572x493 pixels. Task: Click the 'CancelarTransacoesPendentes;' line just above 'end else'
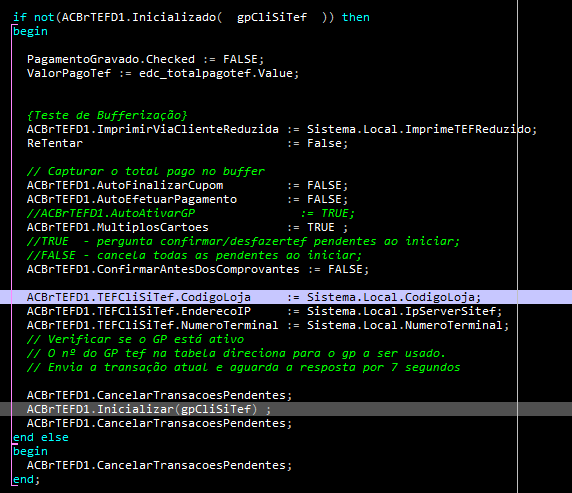click(x=159, y=423)
